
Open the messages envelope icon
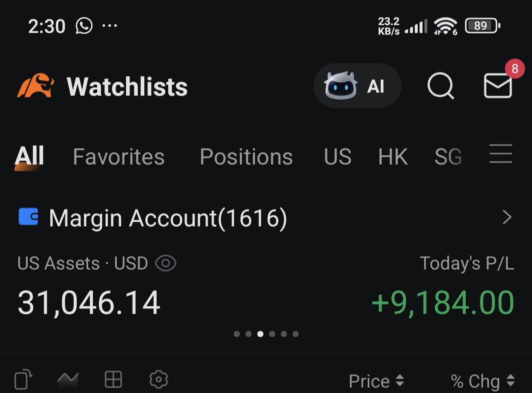pyautogui.click(x=498, y=86)
